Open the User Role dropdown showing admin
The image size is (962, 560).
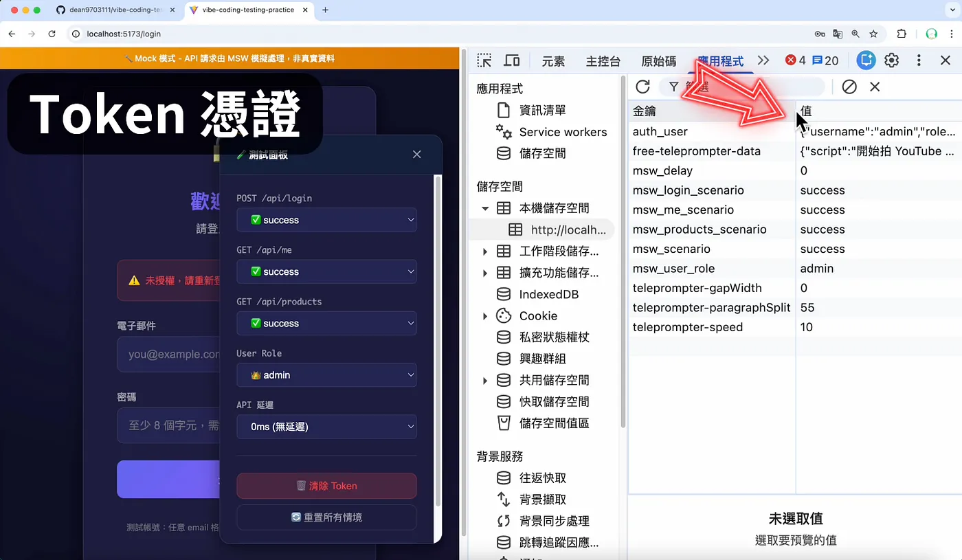point(326,375)
